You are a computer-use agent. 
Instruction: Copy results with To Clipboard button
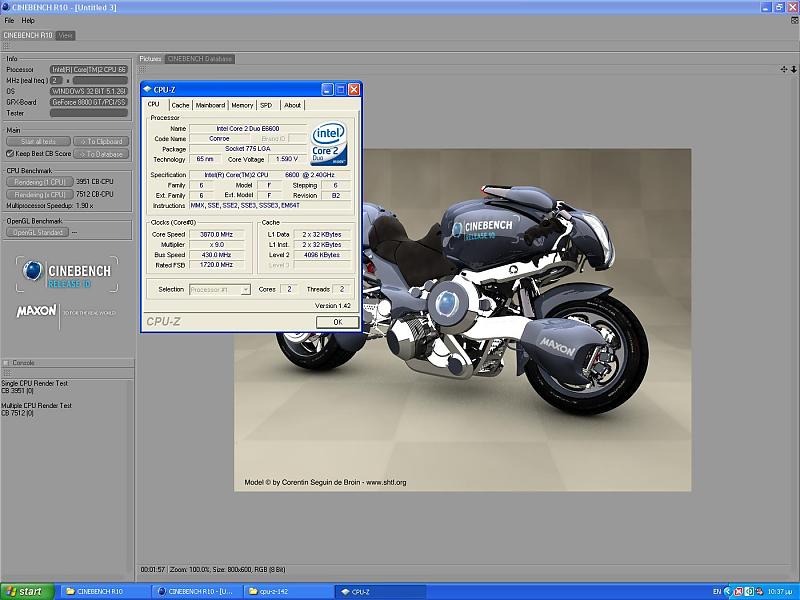pos(101,141)
